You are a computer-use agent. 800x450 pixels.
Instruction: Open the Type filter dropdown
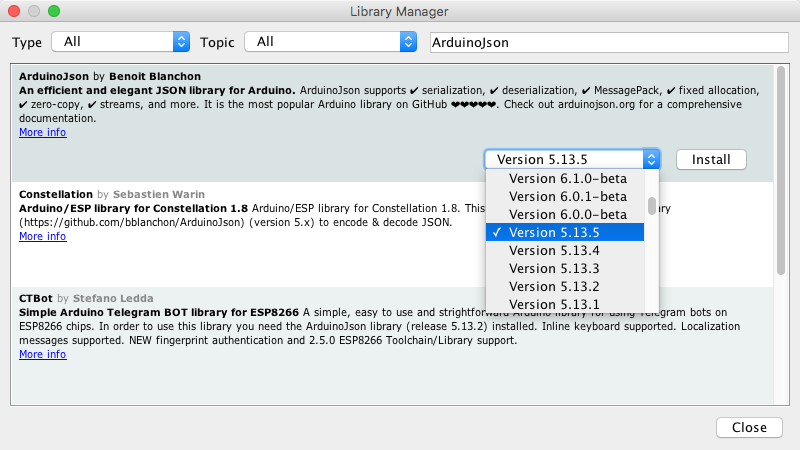(x=120, y=42)
